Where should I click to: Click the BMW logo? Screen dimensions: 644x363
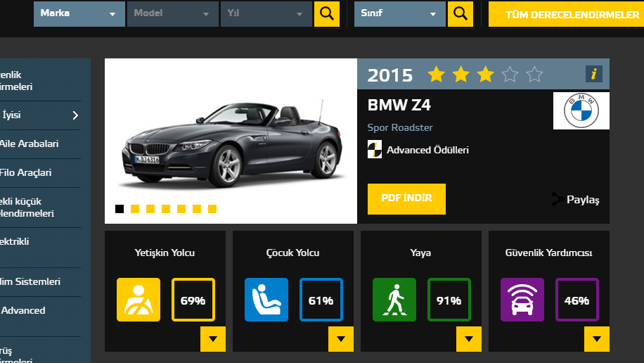(581, 110)
